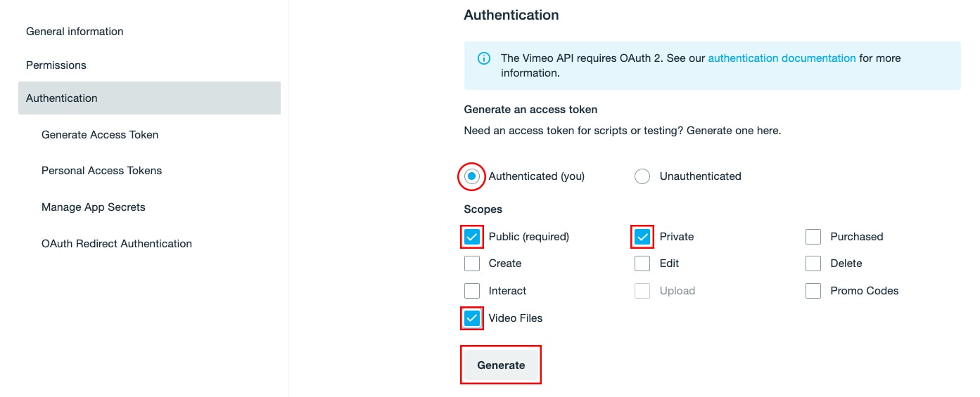Enable the Promo Codes scope
Image resolution: width=980 pixels, height=397 pixels.
point(813,291)
